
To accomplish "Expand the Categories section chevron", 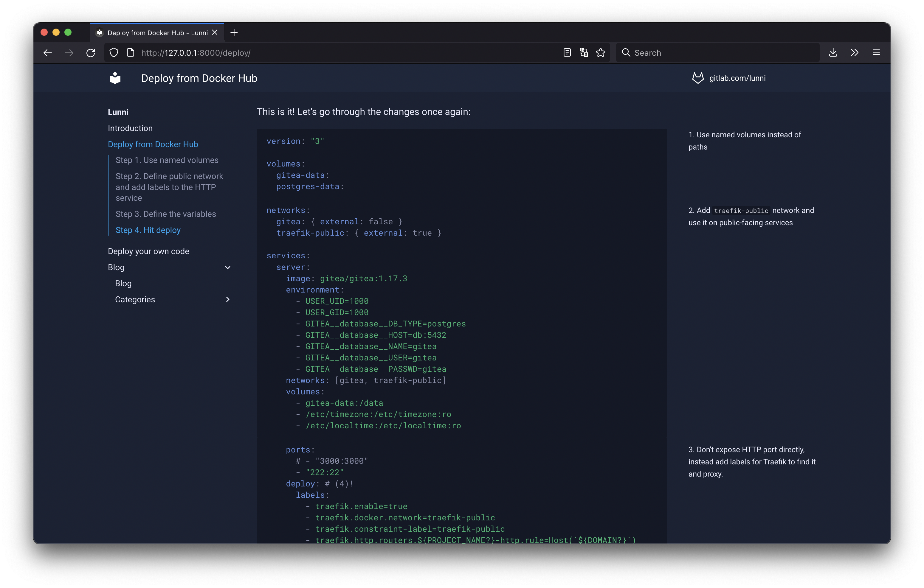I will (227, 299).
